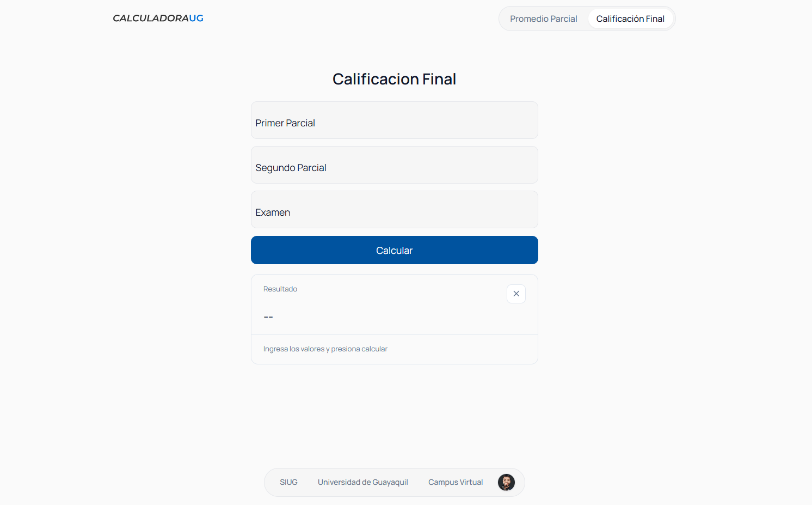Click the clear result X button
The width and height of the screenshot is (812, 505).
(x=516, y=294)
